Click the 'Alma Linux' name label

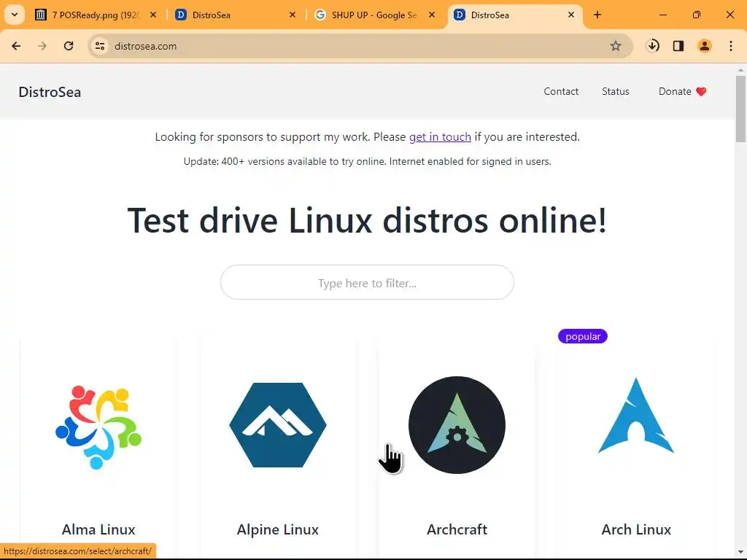click(x=98, y=529)
